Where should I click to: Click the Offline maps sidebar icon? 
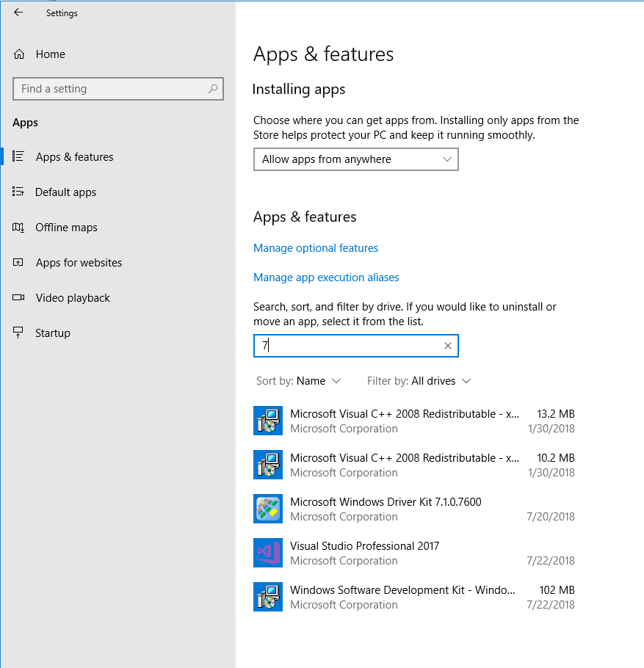[18, 227]
